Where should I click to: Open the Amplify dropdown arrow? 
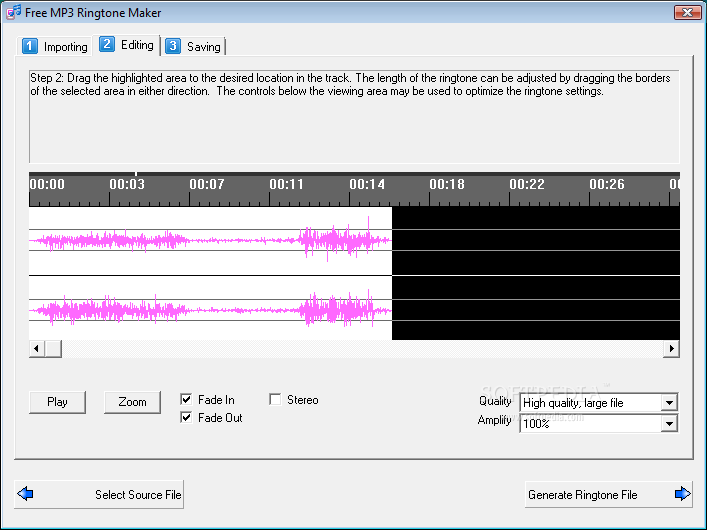click(670, 424)
